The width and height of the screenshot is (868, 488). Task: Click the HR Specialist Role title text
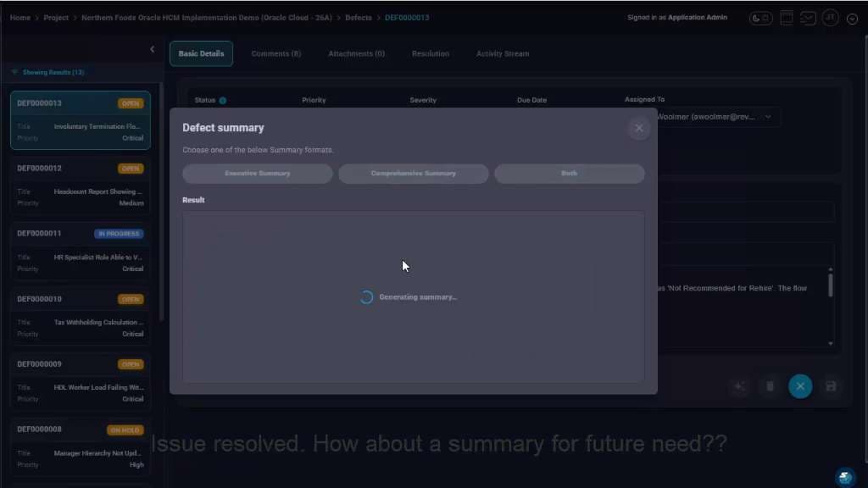(x=98, y=258)
